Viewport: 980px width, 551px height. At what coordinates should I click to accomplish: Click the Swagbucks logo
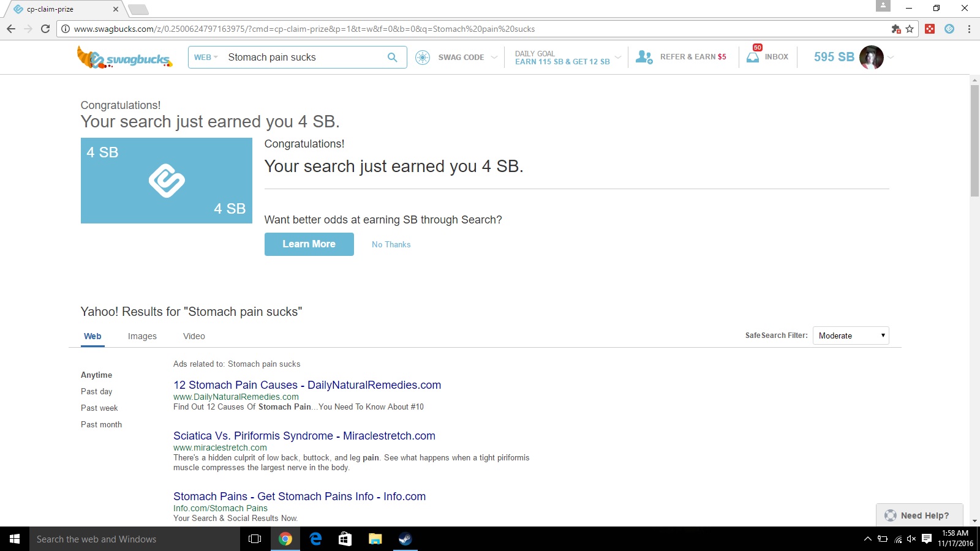[124, 56]
